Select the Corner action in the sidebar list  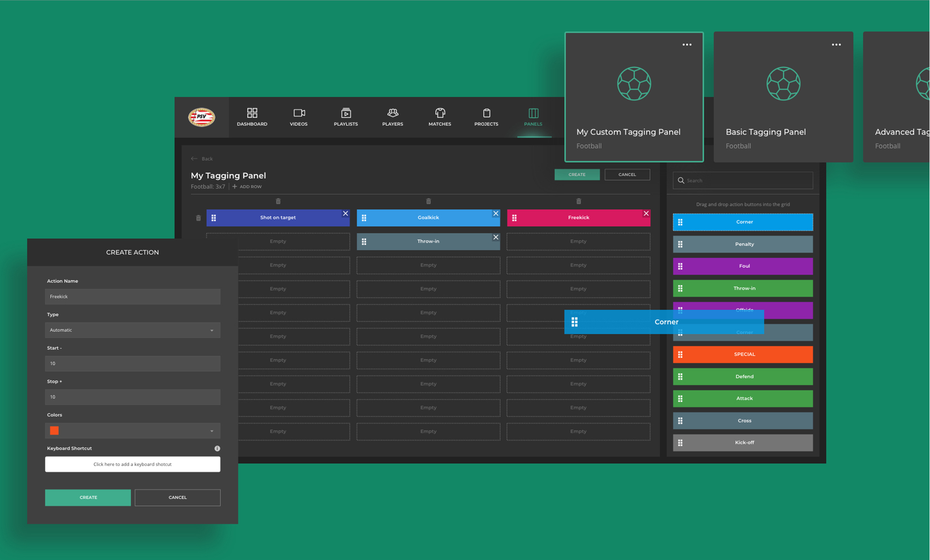743,222
